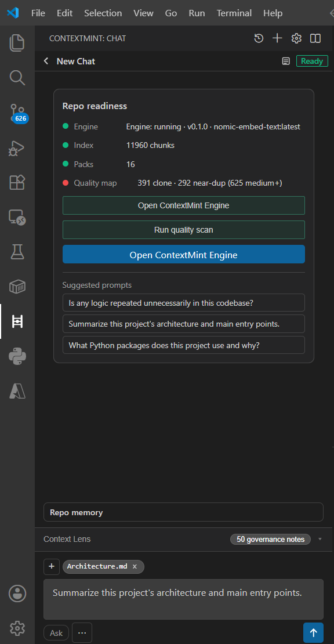Click the blue Open ContextMint Engine button
The image size is (334, 644).
click(183, 255)
